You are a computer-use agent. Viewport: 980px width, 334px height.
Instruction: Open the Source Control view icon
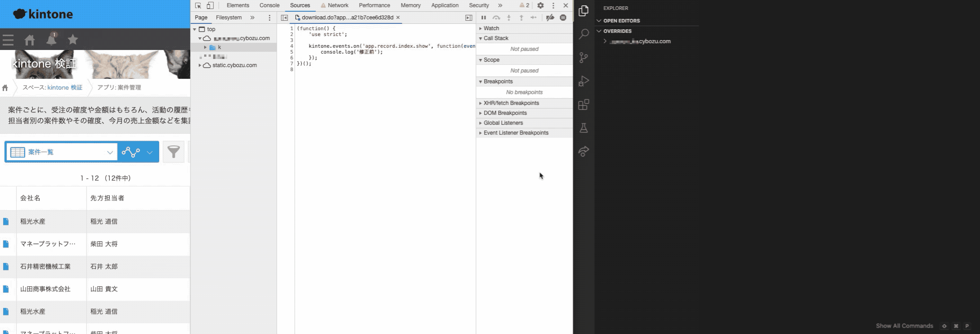pyautogui.click(x=584, y=58)
